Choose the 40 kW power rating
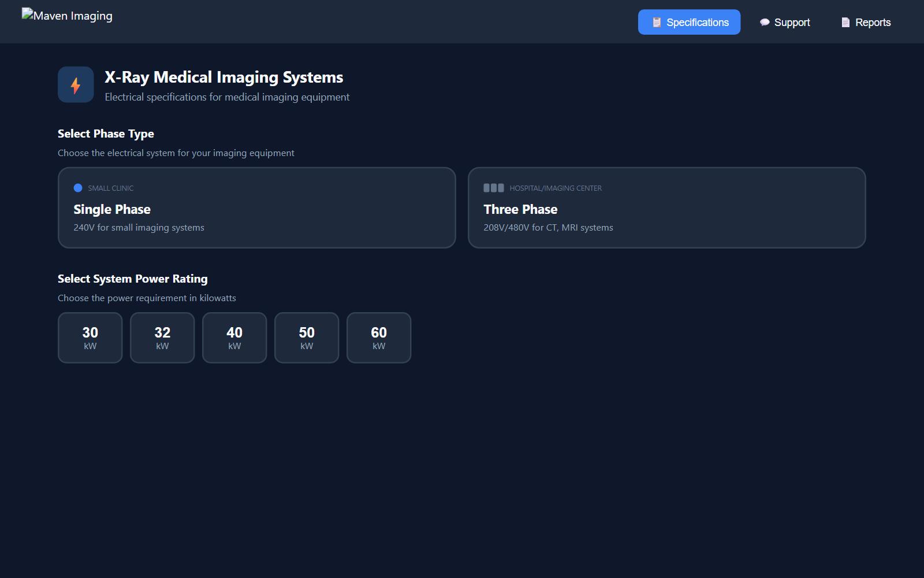 point(234,338)
